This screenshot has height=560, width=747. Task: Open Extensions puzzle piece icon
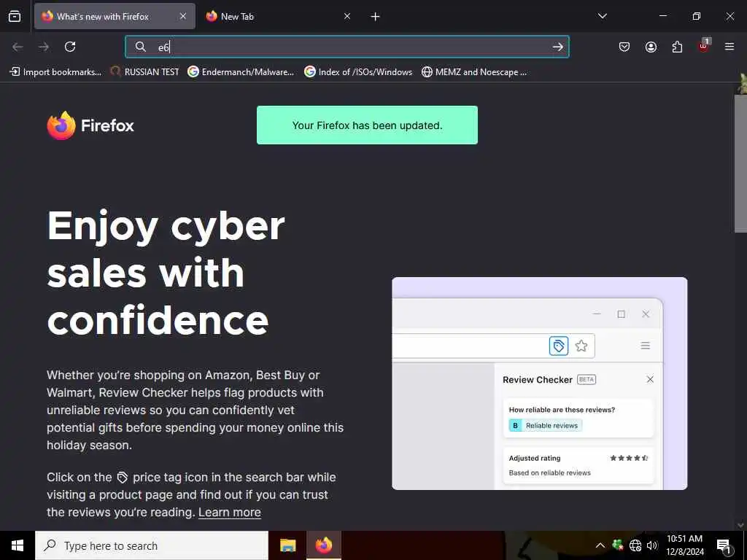tap(677, 47)
